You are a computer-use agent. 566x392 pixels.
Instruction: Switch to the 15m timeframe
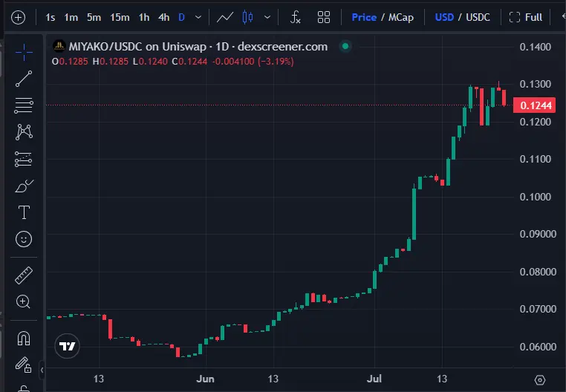[x=120, y=17]
